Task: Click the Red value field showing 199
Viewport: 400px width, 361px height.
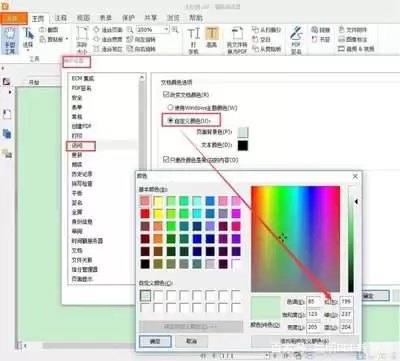Action: coord(346,301)
